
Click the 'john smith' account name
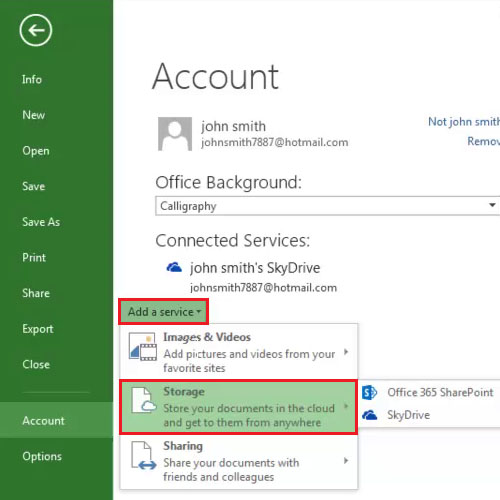[x=233, y=126]
